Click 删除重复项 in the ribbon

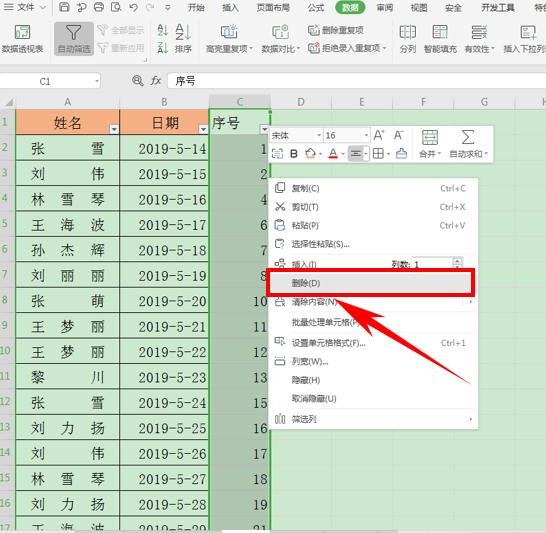click(x=336, y=30)
